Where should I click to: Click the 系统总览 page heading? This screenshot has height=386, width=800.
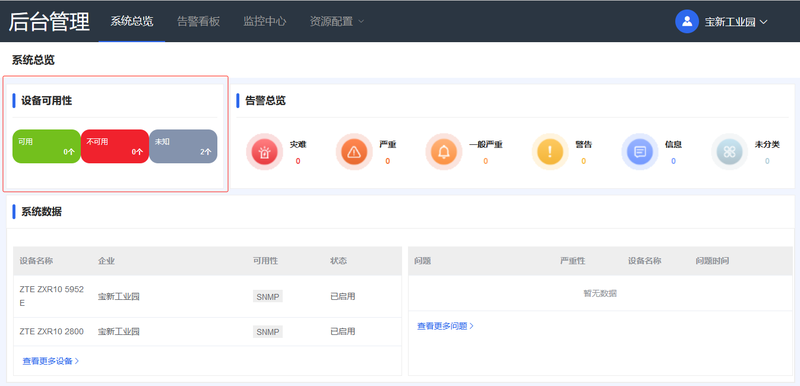33,60
